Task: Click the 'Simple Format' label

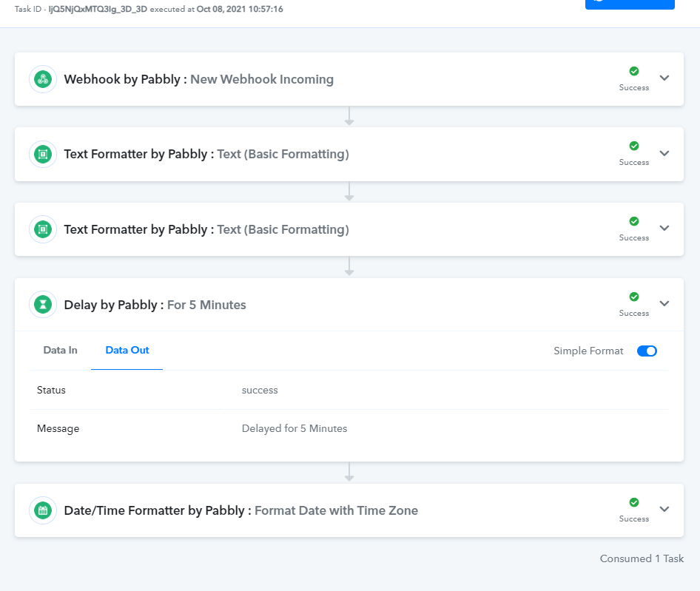Action: tap(588, 351)
